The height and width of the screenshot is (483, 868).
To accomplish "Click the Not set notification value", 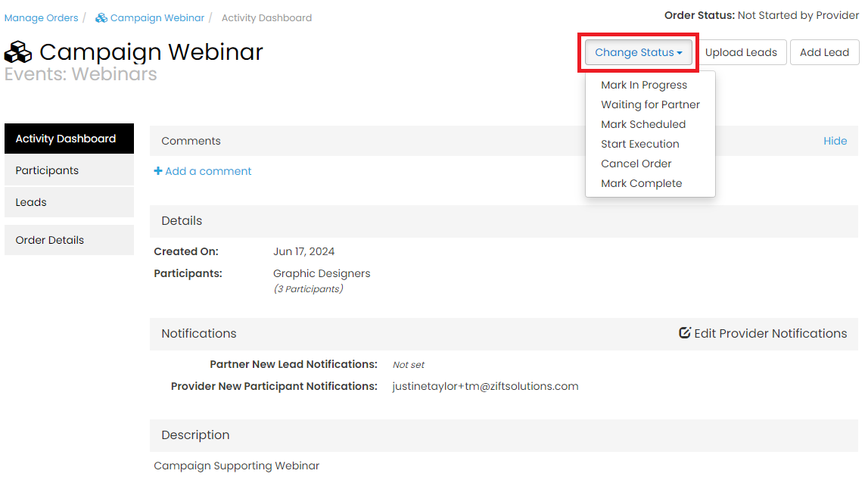I will (x=409, y=364).
